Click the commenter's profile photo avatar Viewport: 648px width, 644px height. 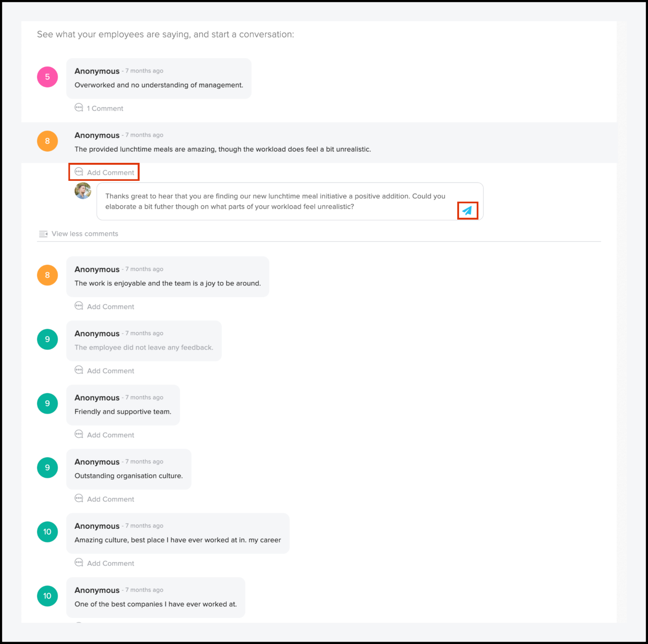pos(83,191)
